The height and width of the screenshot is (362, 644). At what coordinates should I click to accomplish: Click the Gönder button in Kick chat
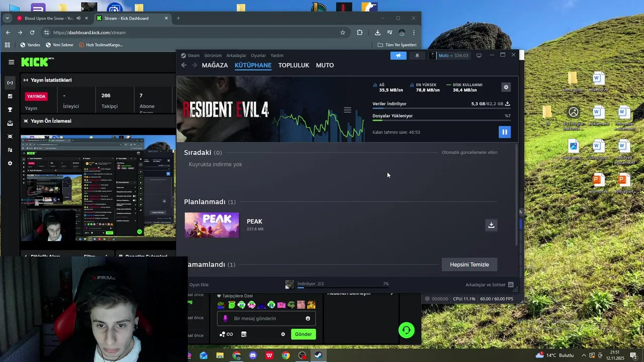tap(303, 334)
